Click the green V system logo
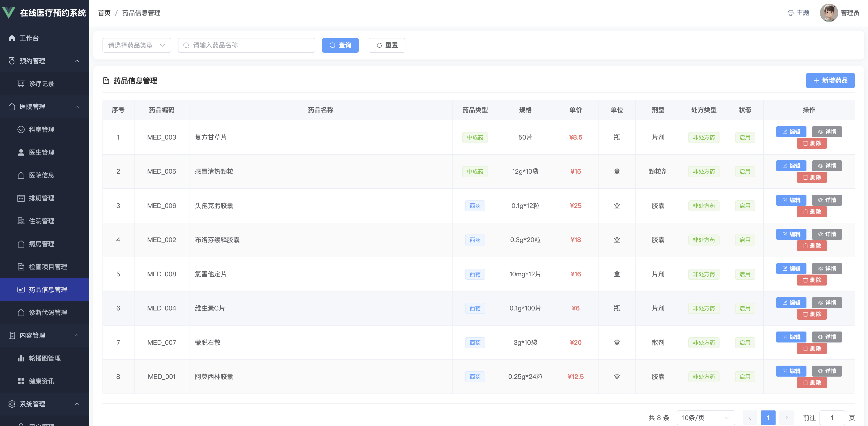868x426 pixels. (9, 13)
